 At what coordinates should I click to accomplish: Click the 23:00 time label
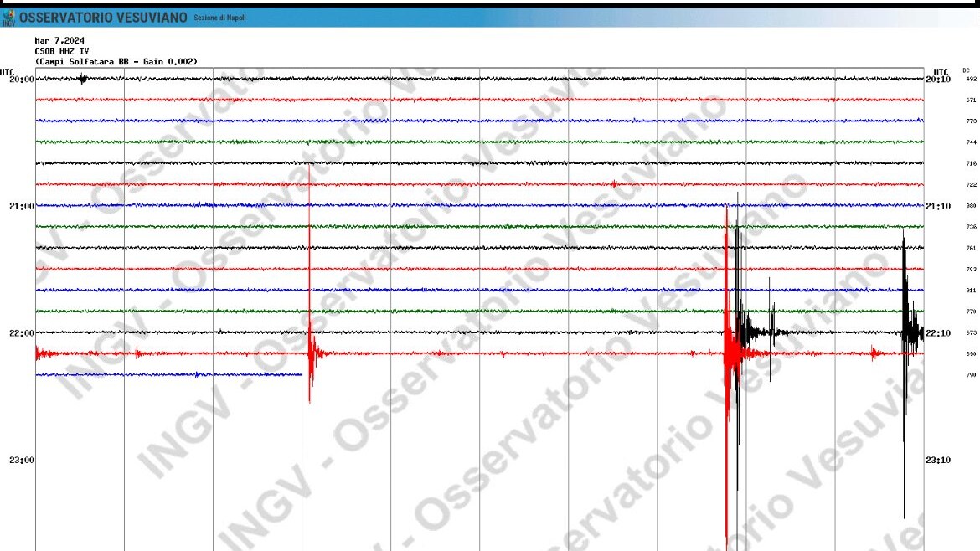click(22, 460)
